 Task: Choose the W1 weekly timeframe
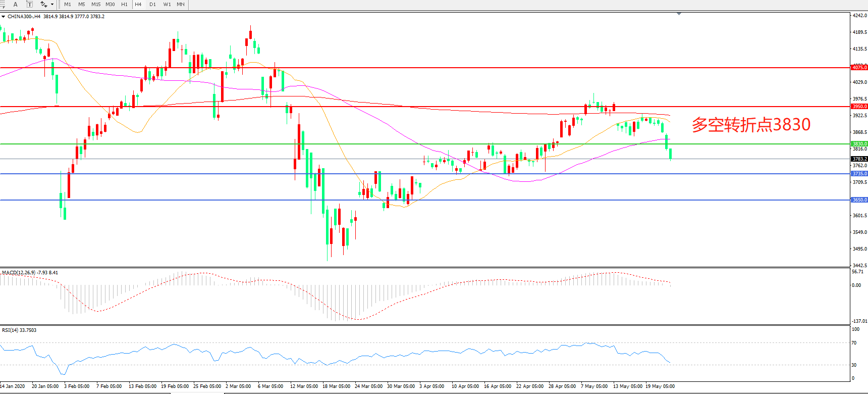[x=167, y=5]
